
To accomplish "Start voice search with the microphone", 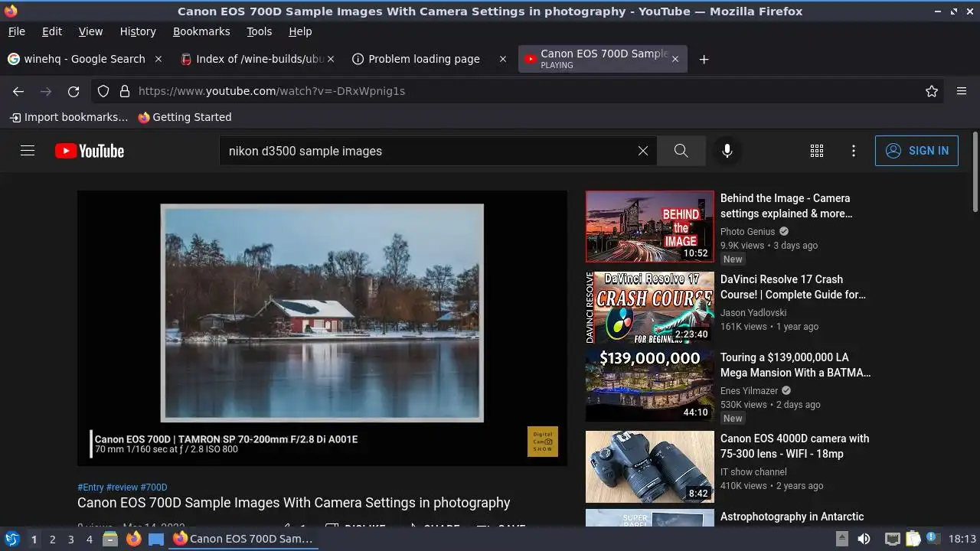I will 727,151.
